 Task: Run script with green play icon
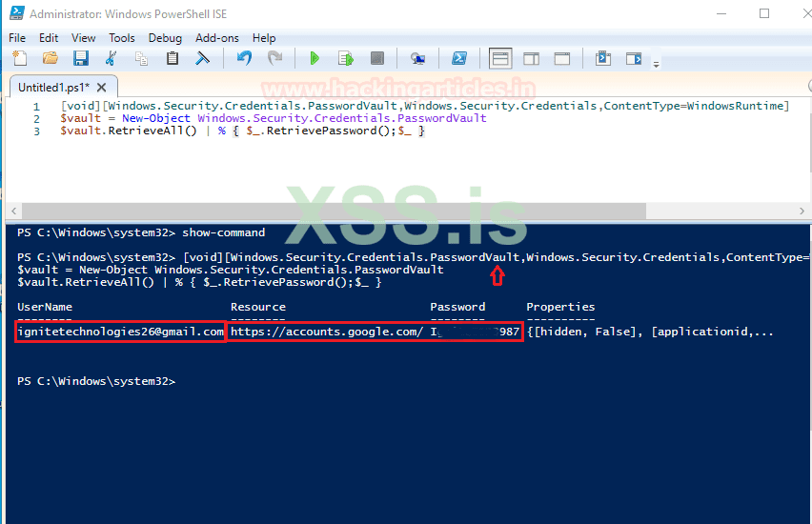coord(315,58)
